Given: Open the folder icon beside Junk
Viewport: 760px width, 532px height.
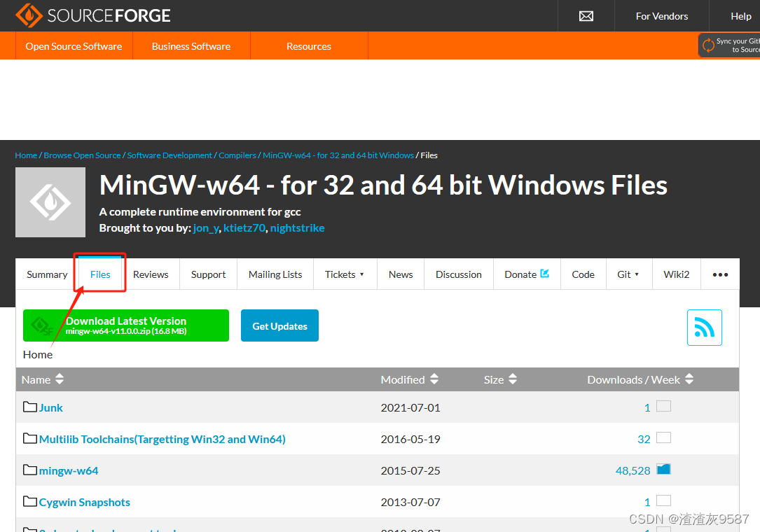Looking at the screenshot, I should (29, 407).
